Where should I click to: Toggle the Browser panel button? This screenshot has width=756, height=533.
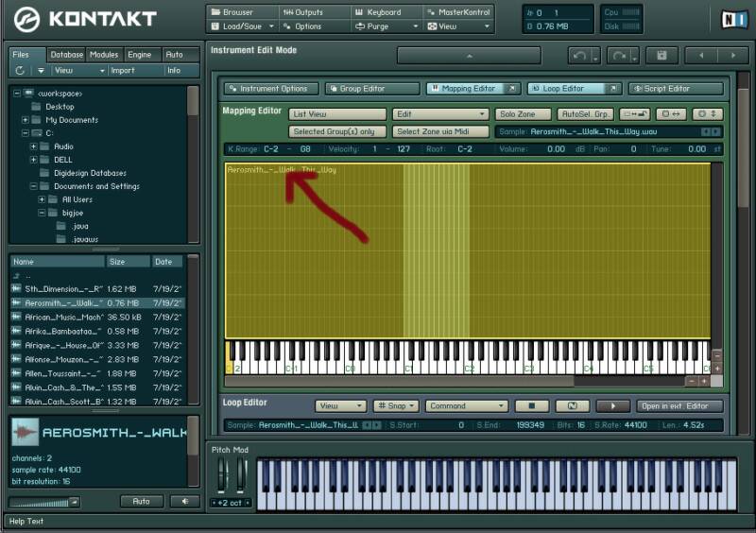coord(243,12)
